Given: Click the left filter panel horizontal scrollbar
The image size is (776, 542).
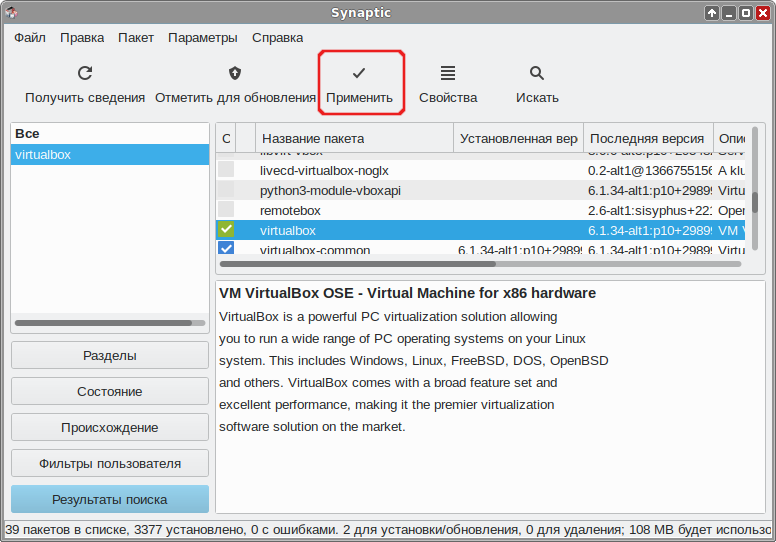Looking at the screenshot, I should coord(110,323).
